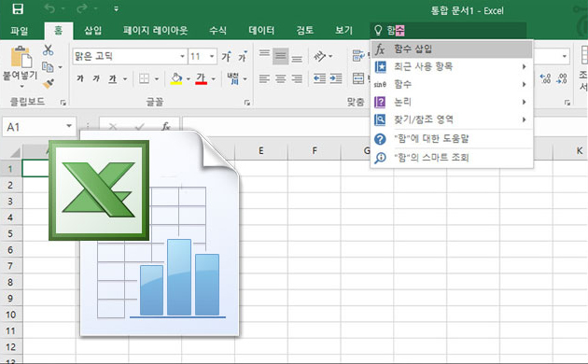Open the borders dropdown arrow
The width and height of the screenshot is (588, 364).
point(157,78)
